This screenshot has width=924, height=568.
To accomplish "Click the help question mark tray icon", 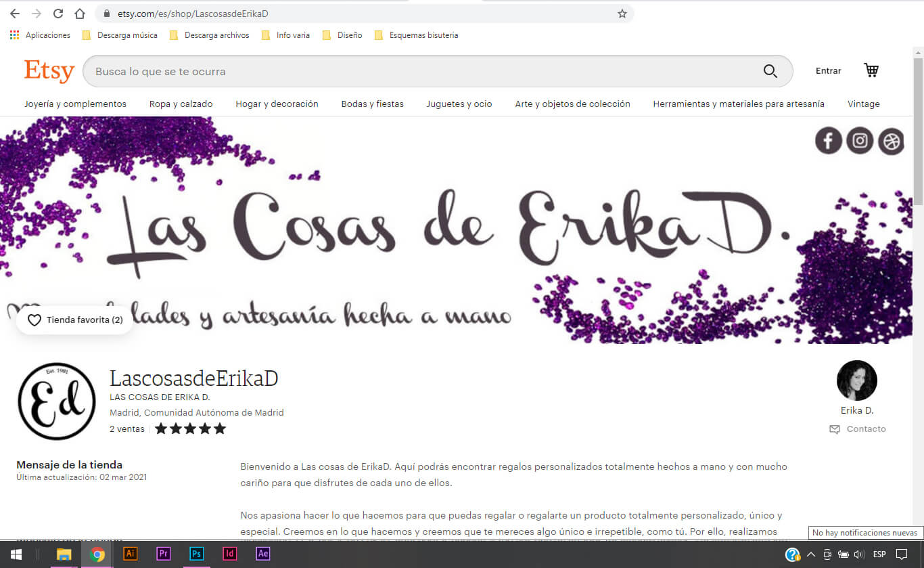I will point(793,554).
